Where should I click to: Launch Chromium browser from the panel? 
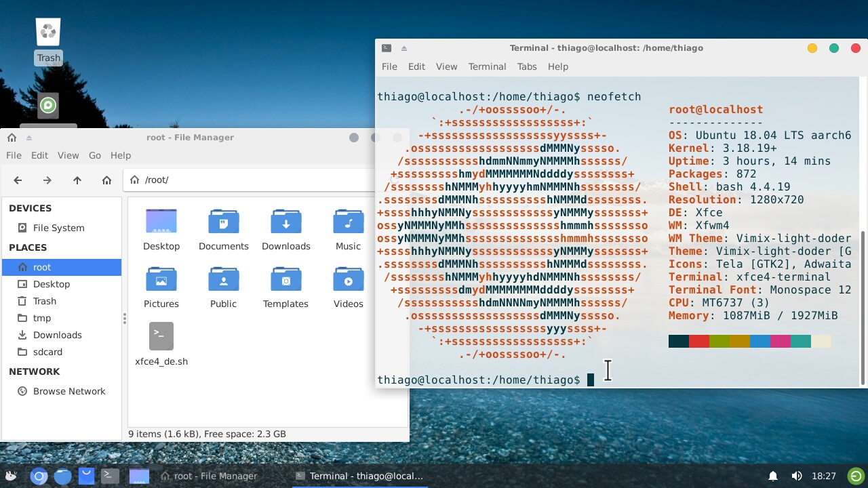tap(39, 476)
